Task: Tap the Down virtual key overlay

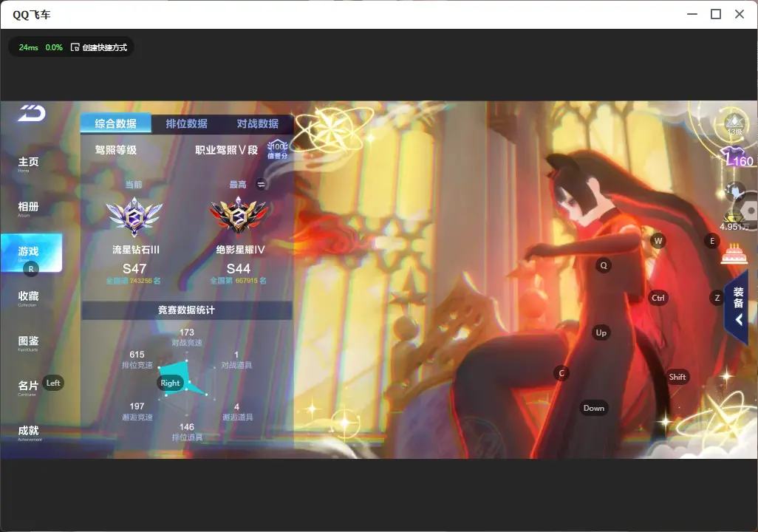Action: point(594,408)
